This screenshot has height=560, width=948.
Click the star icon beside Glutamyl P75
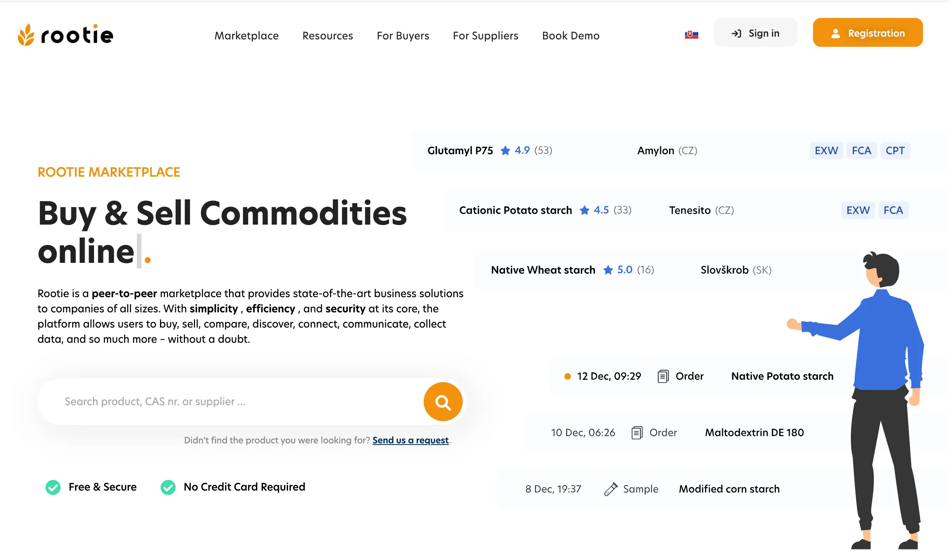point(505,151)
